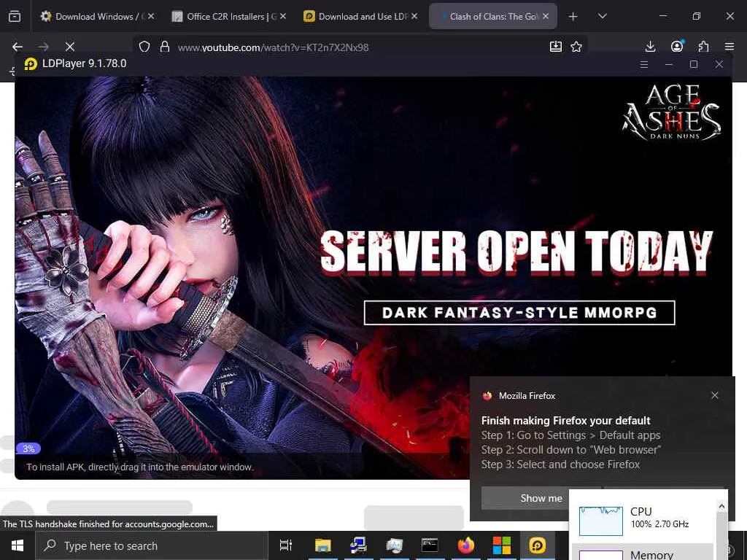
Task: Open Task Manager taskbar icon
Action: [395, 545]
